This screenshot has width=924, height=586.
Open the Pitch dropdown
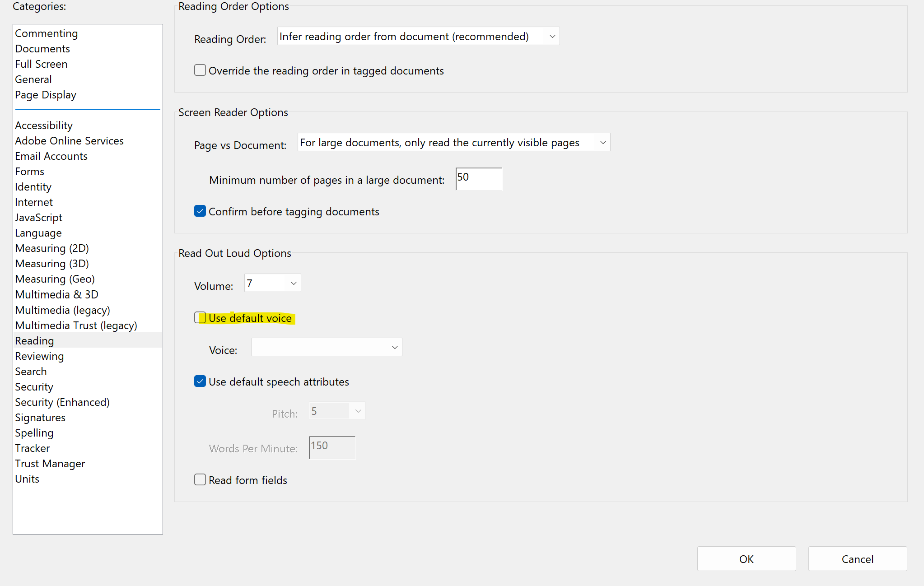(336, 410)
